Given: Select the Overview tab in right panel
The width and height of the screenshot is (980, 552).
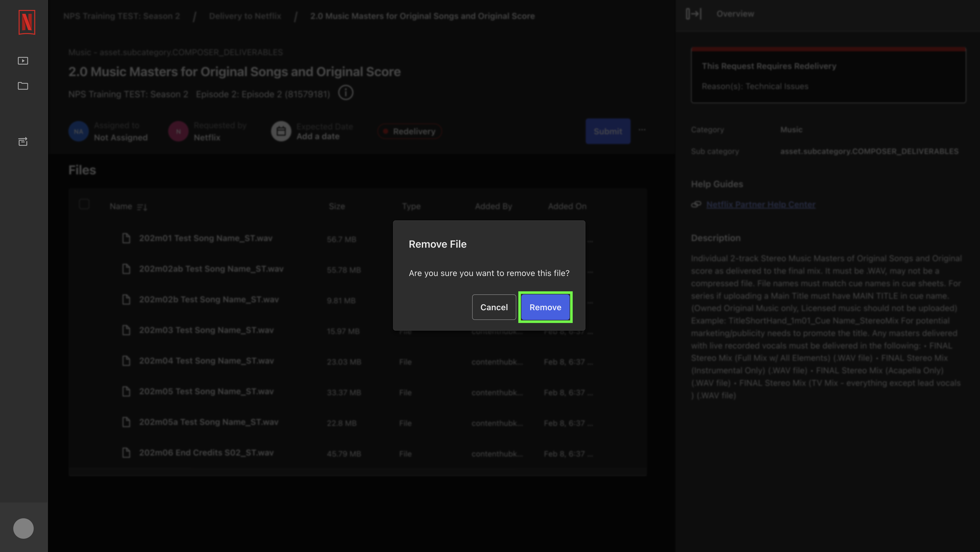Looking at the screenshot, I should pyautogui.click(x=735, y=14).
